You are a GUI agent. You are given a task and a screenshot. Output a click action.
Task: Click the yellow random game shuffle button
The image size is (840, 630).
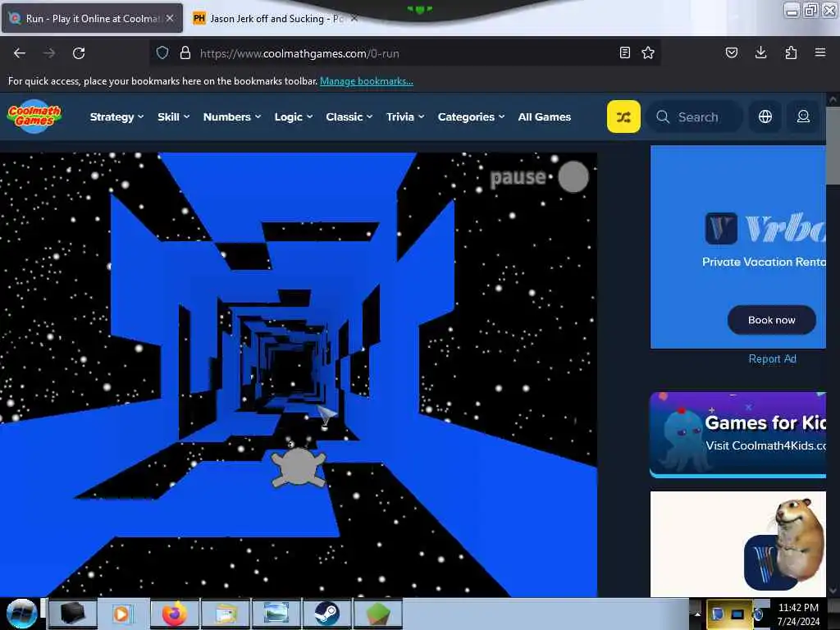(x=623, y=116)
